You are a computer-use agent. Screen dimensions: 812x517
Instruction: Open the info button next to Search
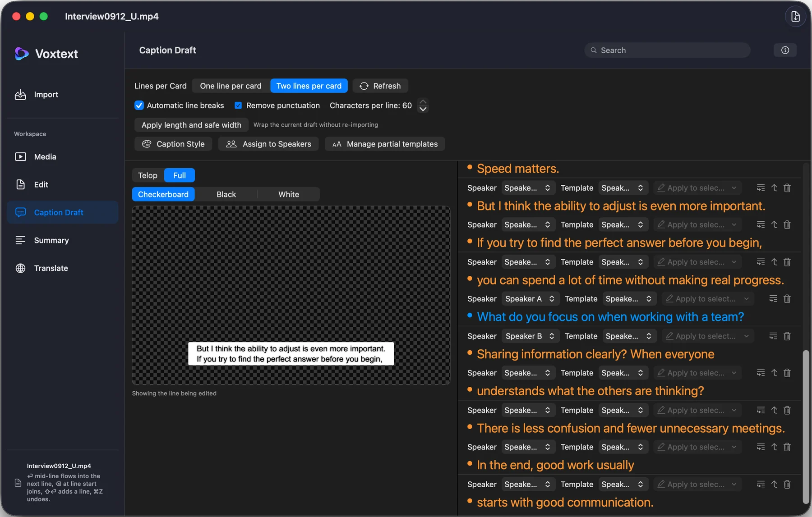click(x=785, y=50)
